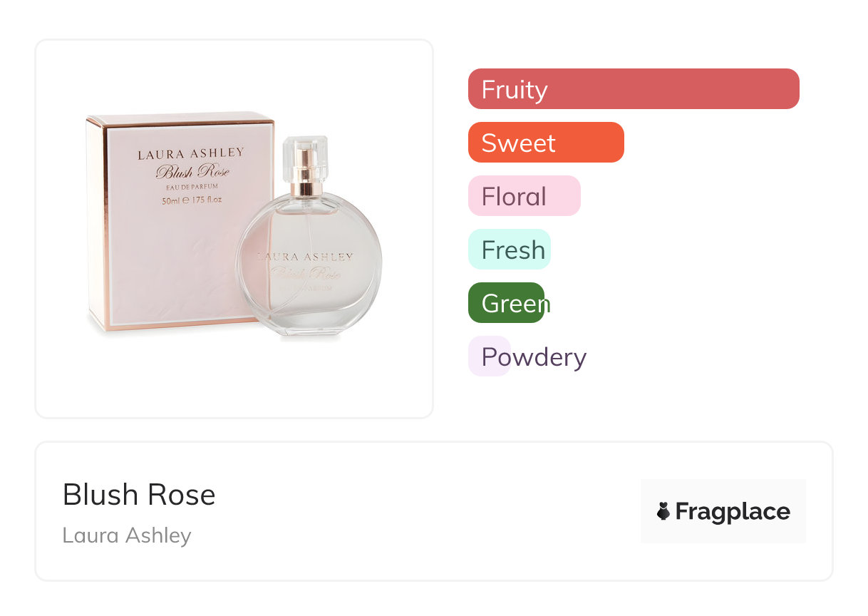Click the Laura Ashley text on the box
Viewport: 868px width, 616px height.
190,153
